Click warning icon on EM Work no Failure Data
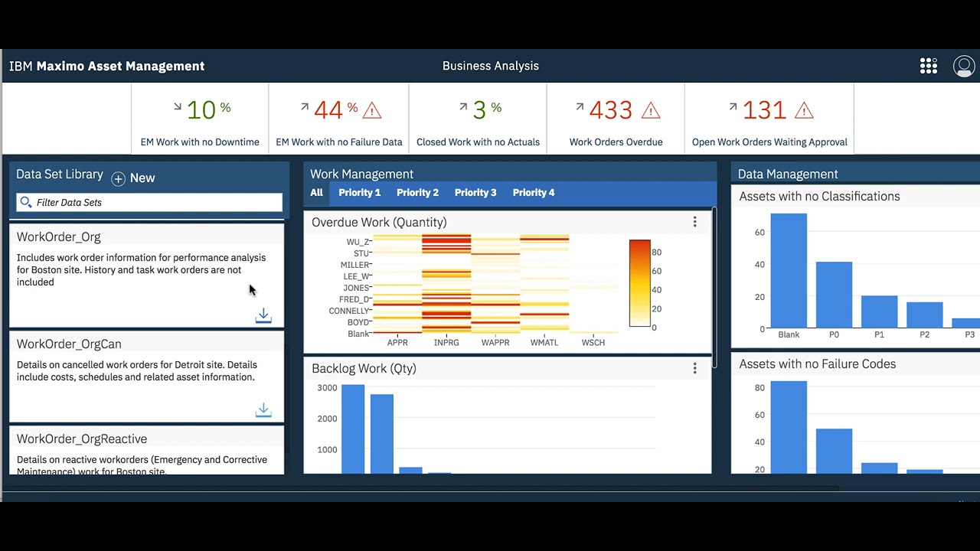 click(x=371, y=110)
